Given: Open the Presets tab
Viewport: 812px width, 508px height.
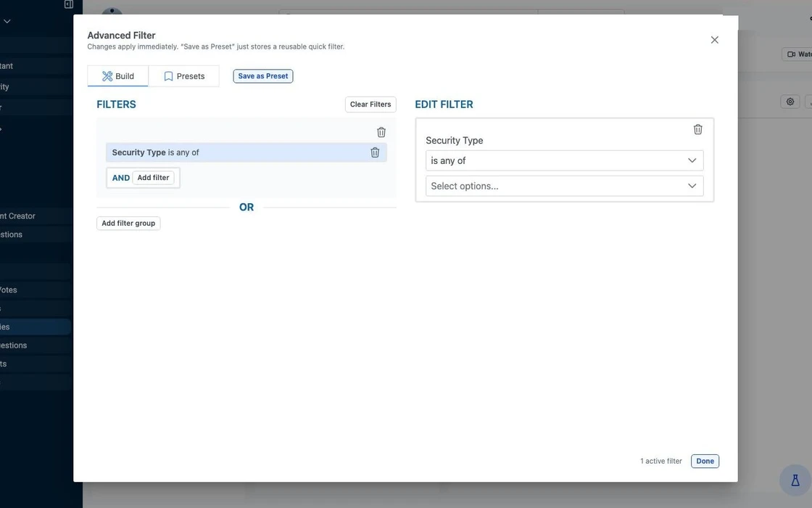Looking at the screenshot, I should pyautogui.click(x=184, y=76).
